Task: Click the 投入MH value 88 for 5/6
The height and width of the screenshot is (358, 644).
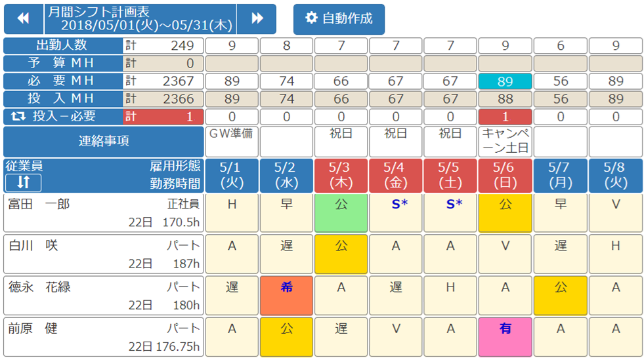Action: (505, 99)
